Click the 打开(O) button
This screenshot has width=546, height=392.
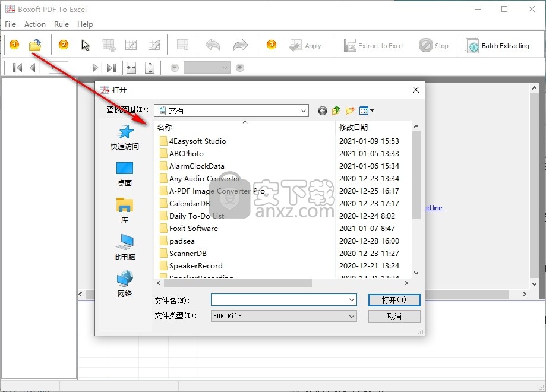pos(394,300)
